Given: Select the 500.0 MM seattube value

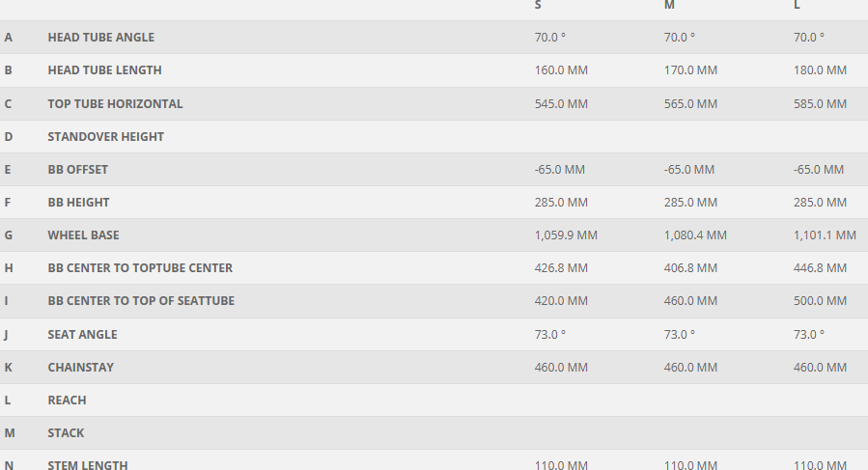Looking at the screenshot, I should (820, 300).
